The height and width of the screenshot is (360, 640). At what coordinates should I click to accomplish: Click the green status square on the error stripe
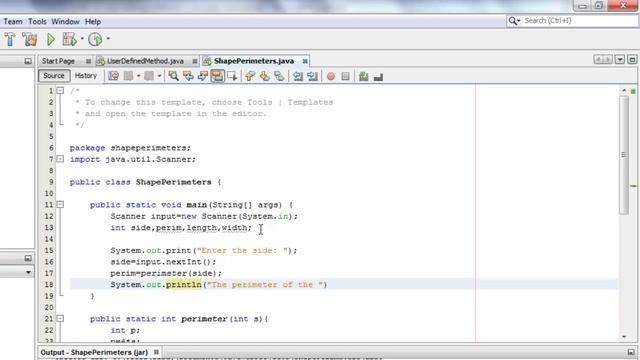click(x=633, y=91)
